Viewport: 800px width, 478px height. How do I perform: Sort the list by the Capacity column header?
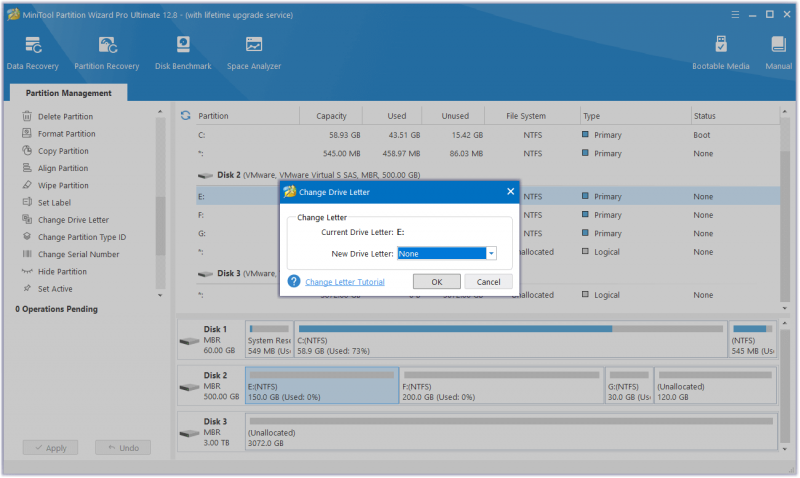coord(331,116)
